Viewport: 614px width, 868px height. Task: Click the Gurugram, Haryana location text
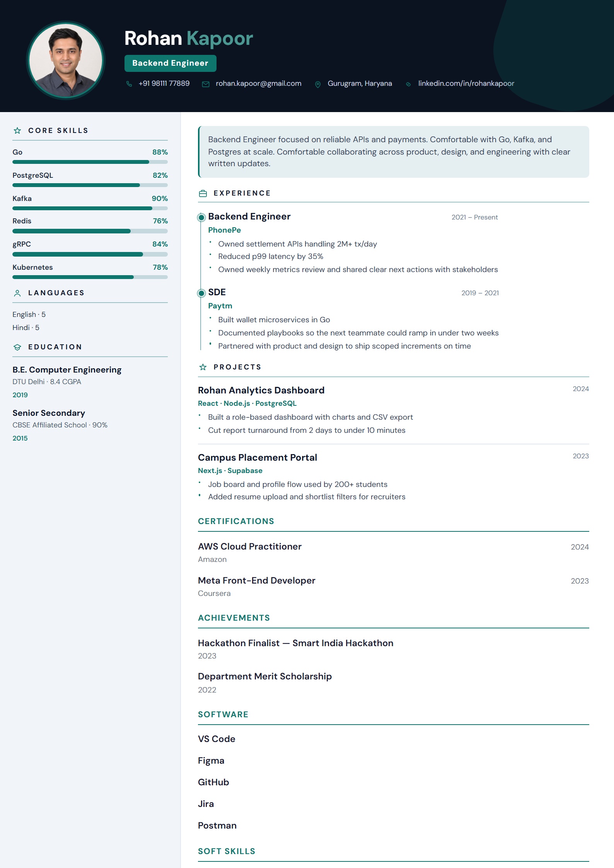pos(360,83)
